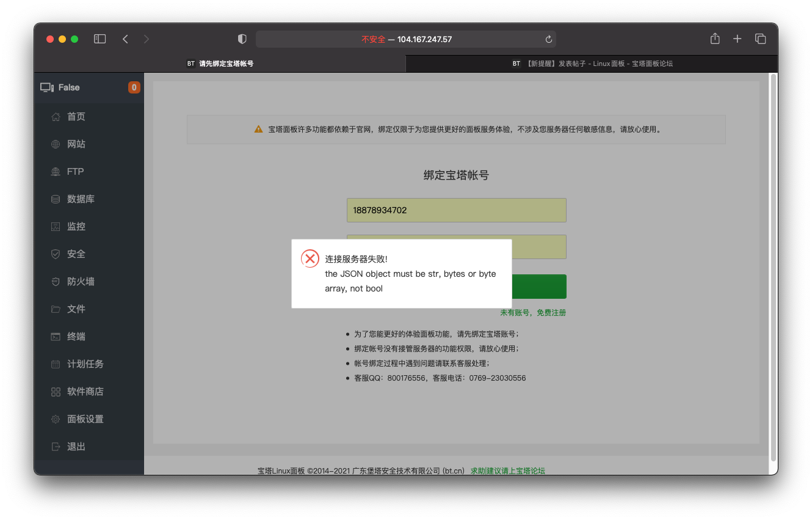The image size is (812, 520).
Task: Click the warning triangle icon in notice
Action: click(x=259, y=130)
